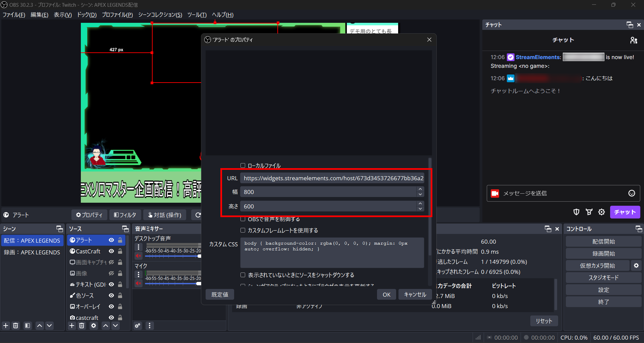Move source up with arrow icon

coord(106,326)
